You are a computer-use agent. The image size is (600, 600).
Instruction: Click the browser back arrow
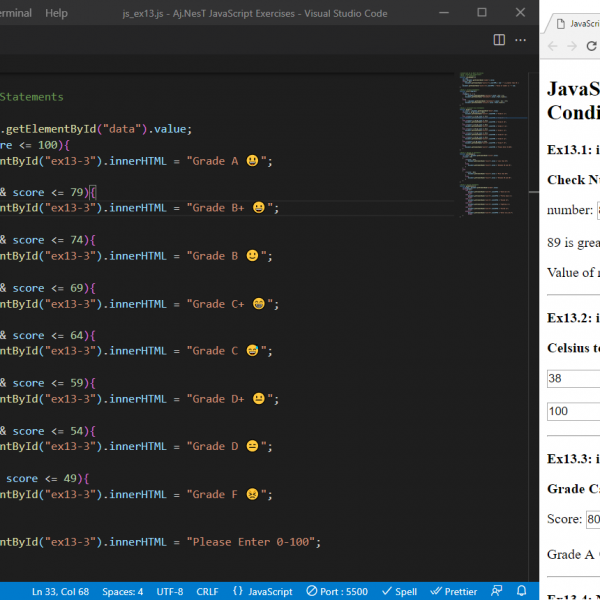pyautogui.click(x=553, y=47)
